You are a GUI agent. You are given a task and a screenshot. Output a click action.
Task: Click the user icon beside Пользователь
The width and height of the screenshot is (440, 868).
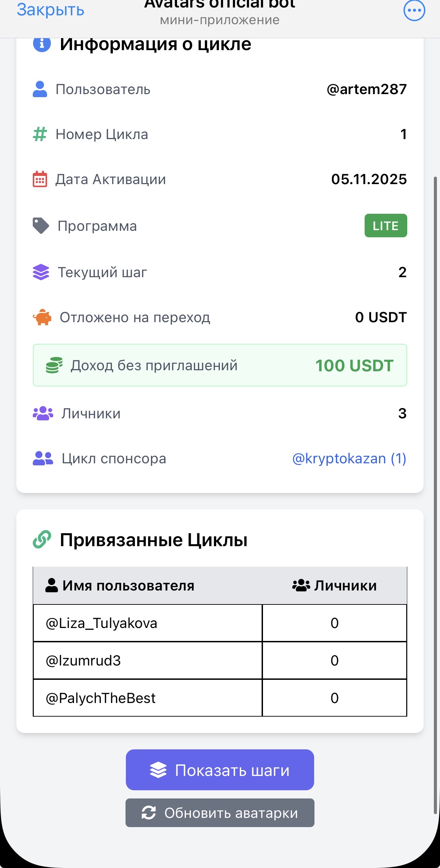(40, 89)
